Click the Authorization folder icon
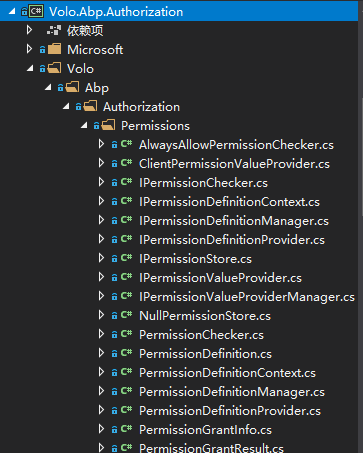Screen dimensions: 363x453 90,106
